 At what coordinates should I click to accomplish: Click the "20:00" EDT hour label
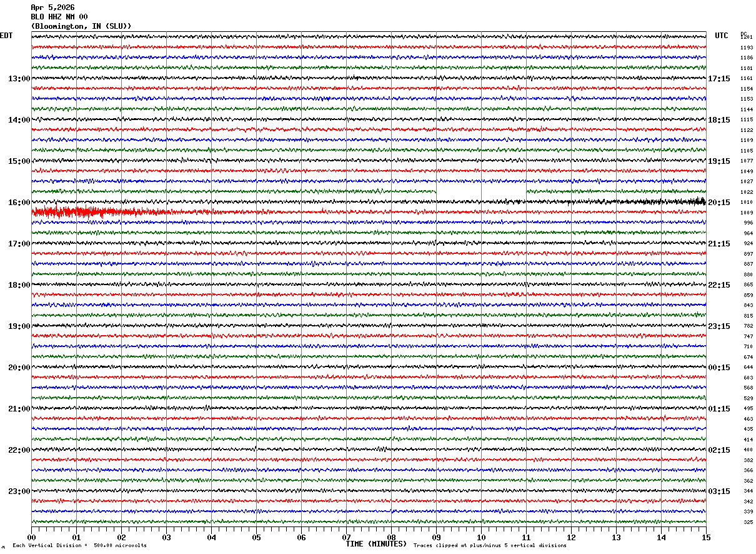pos(19,368)
